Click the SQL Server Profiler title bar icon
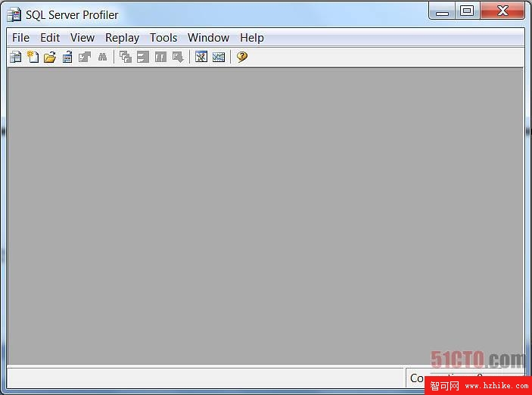The width and height of the screenshot is (532, 395). [x=14, y=15]
